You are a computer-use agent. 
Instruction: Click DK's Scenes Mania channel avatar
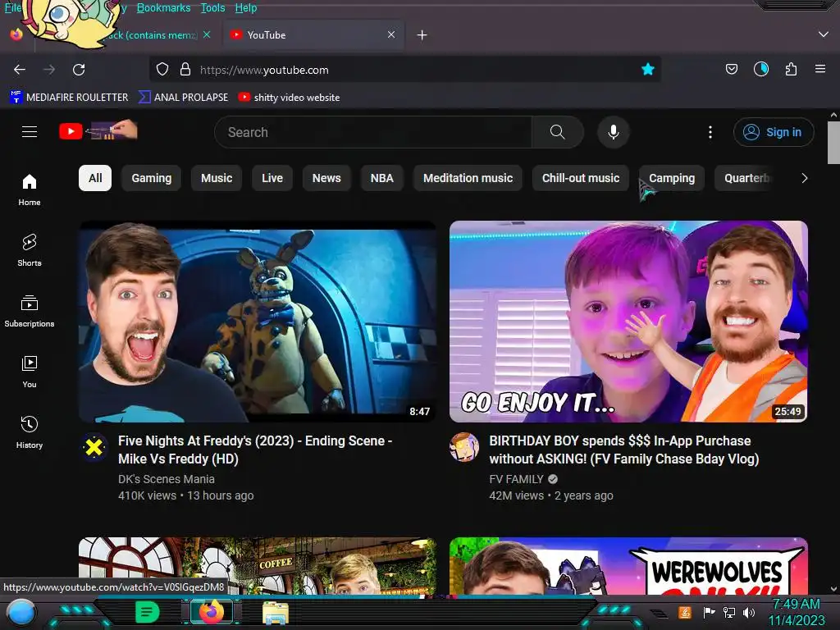coord(94,447)
